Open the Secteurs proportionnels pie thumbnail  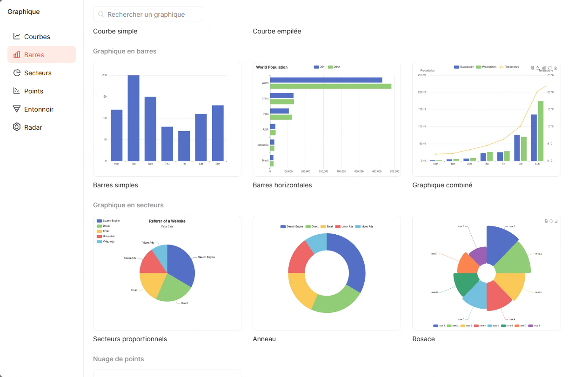pyautogui.click(x=167, y=273)
